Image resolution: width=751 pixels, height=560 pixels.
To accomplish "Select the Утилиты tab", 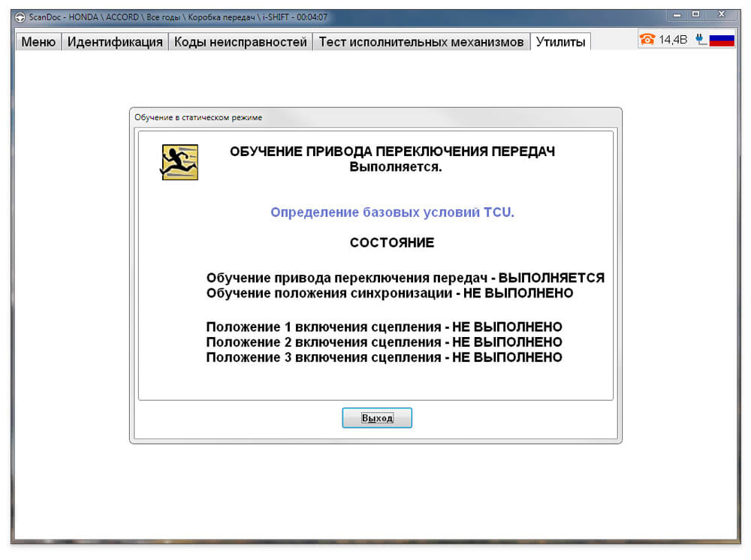I will point(560,41).
